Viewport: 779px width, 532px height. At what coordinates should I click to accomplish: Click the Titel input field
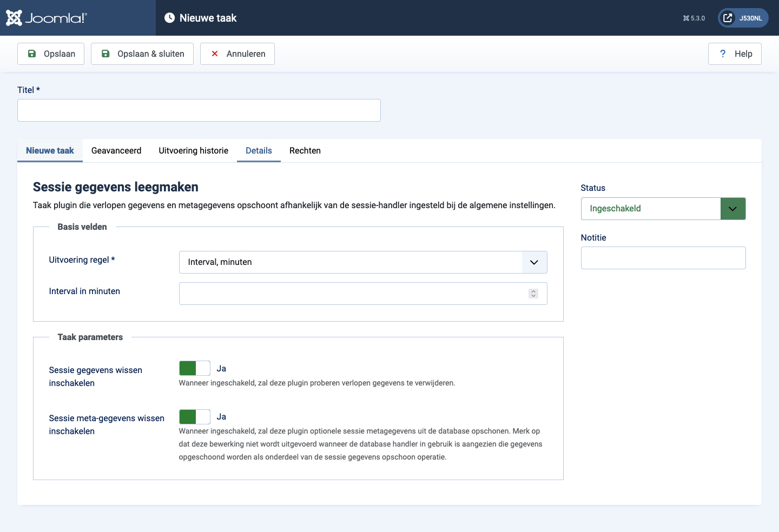pos(199,110)
